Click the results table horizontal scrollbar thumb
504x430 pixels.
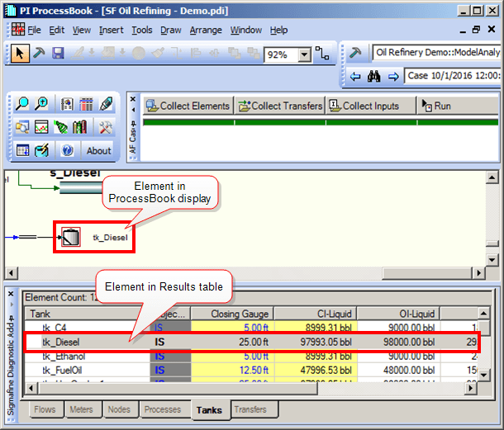coord(178,388)
